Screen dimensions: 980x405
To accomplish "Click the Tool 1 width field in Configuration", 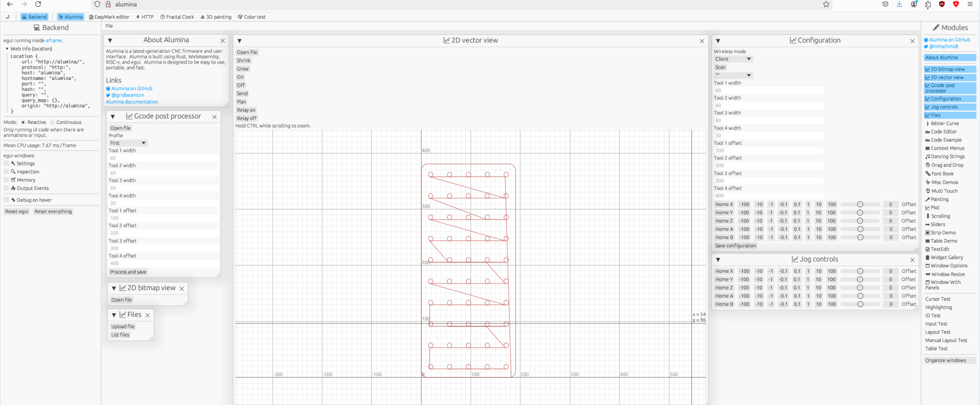I will pos(768,90).
